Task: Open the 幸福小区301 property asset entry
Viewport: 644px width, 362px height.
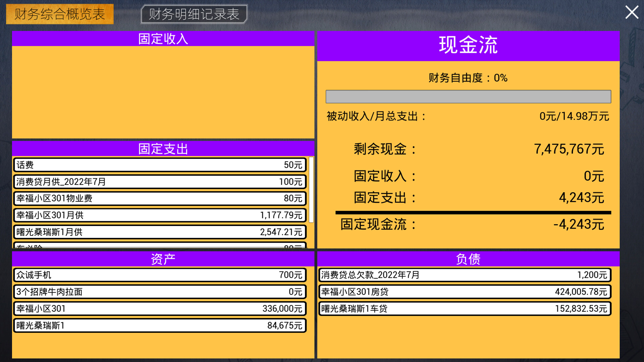Action: pos(159,308)
